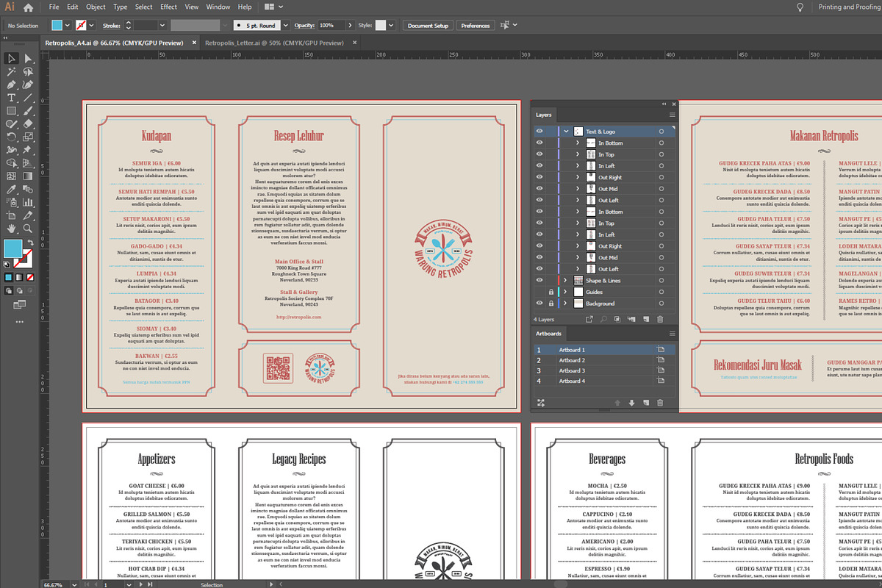Pick the Direct Selection tool

28,59
